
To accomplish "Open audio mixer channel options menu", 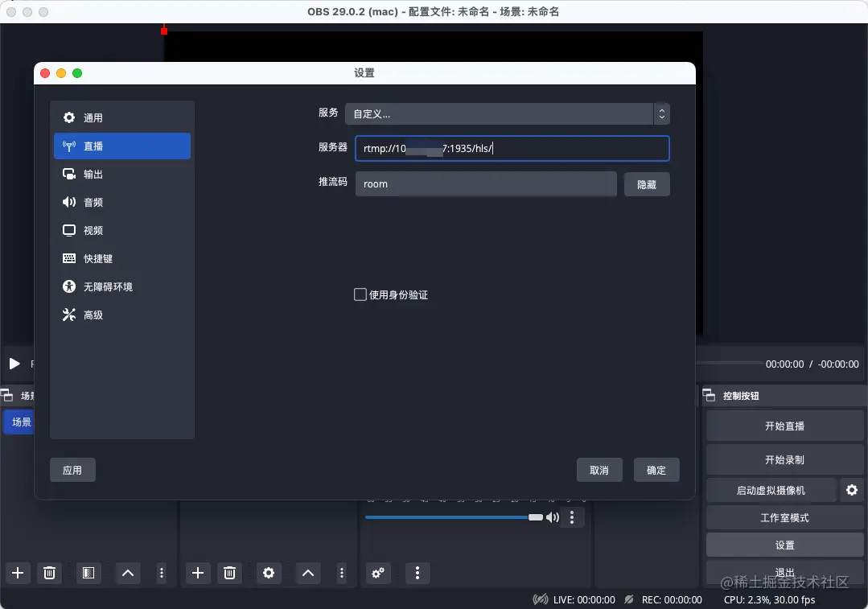I will tap(572, 517).
